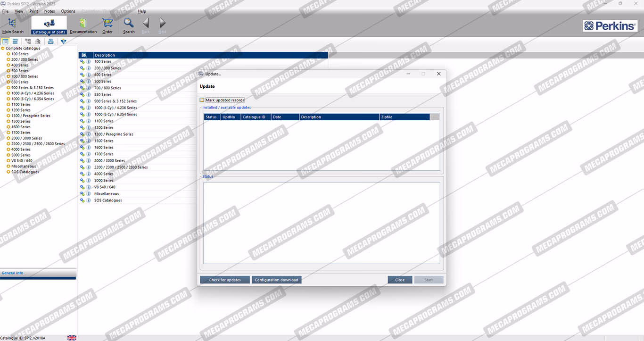Expand V8 540 / 640 node in the left tree
Screen dimensions: 644x341
click(x=8, y=160)
